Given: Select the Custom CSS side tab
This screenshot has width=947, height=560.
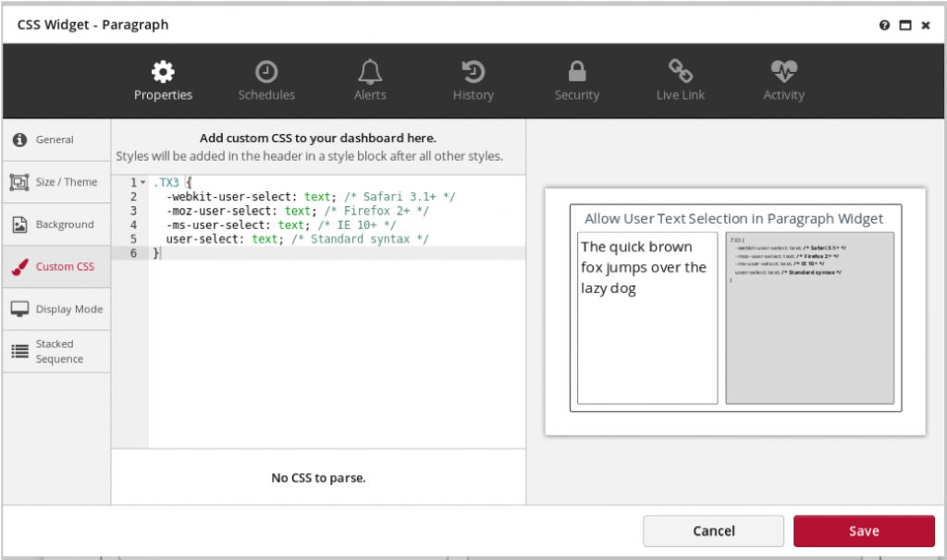Looking at the screenshot, I should (56, 267).
